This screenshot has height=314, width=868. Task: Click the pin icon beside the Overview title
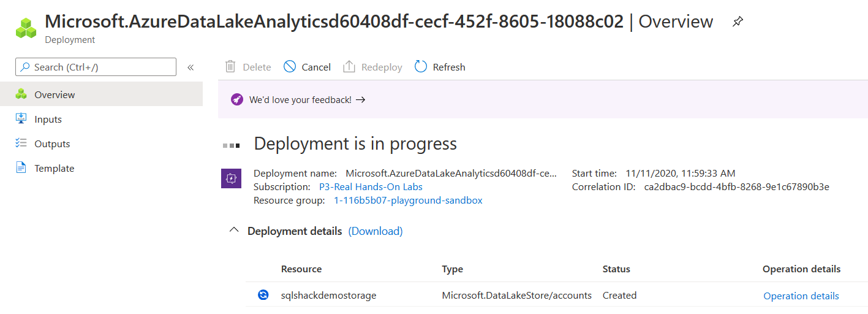[738, 22]
